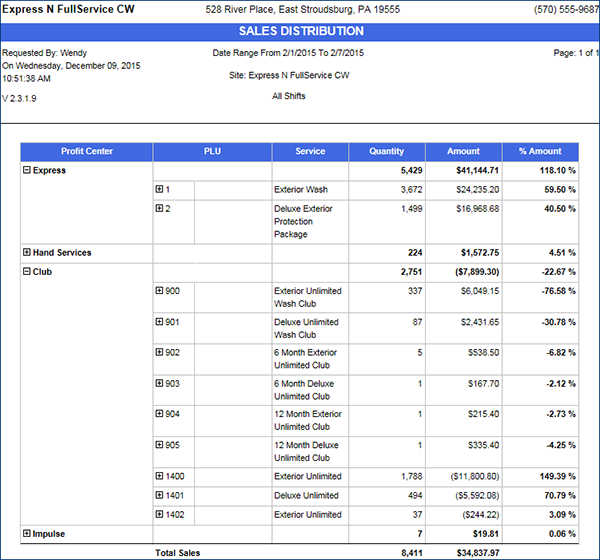The width and height of the screenshot is (600, 560).
Task: Select the Service column header
Action: [x=310, y=152]
